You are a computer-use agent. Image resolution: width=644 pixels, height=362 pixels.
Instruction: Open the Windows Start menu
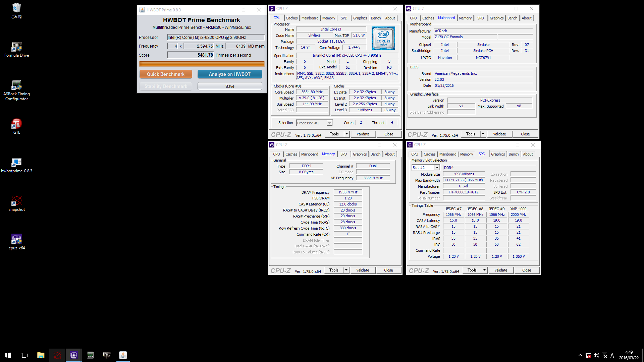(8, 355)
